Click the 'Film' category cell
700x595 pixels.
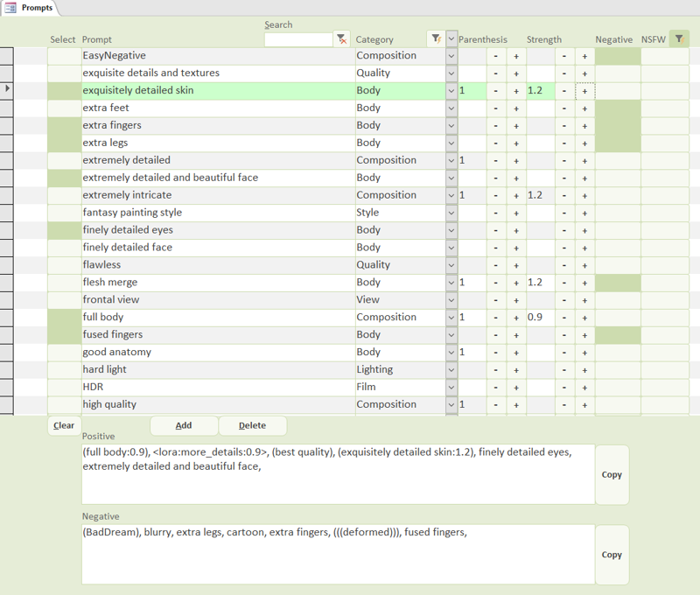click(x=401, y=388)
